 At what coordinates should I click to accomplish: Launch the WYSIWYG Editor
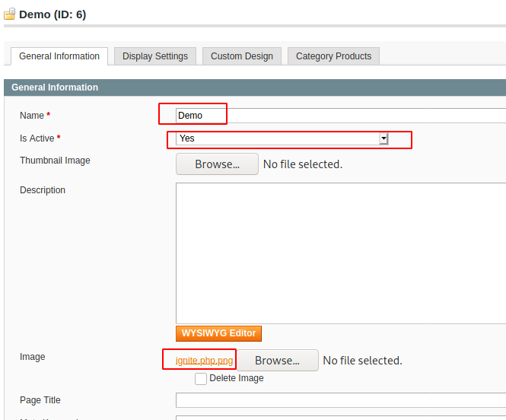[x=218, y=333]
